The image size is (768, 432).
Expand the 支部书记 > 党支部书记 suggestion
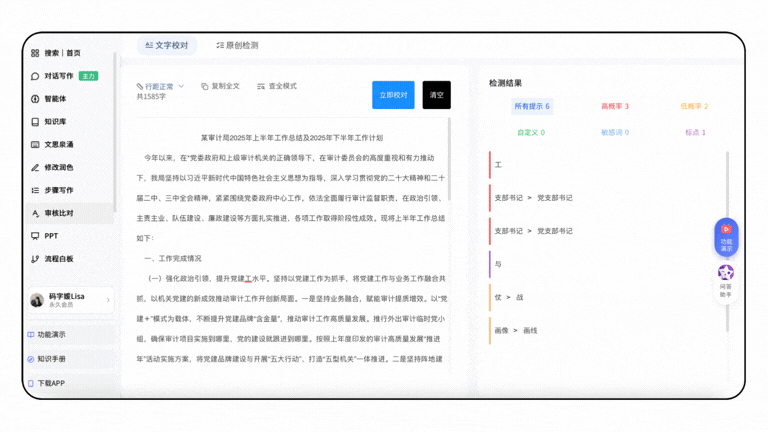pyautogui.click(x=534, y=198)
